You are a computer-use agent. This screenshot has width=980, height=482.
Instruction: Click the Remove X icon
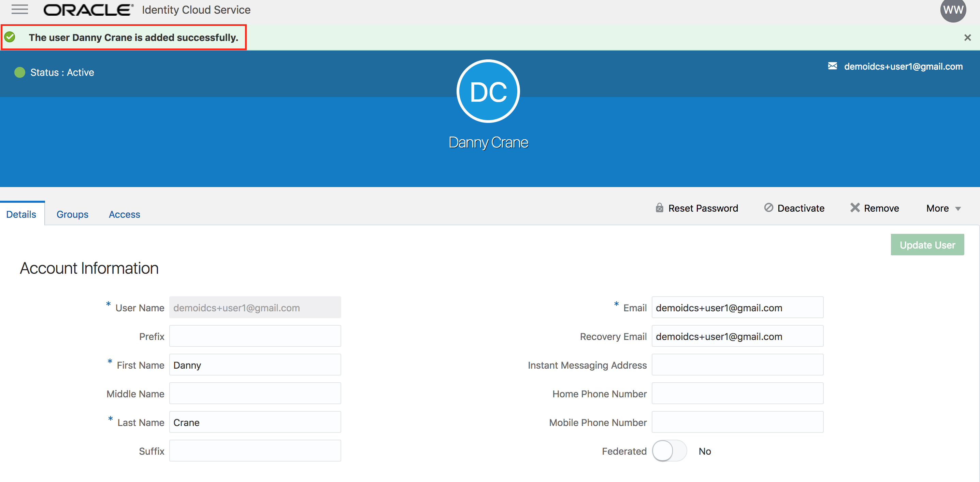pos(855,208)
